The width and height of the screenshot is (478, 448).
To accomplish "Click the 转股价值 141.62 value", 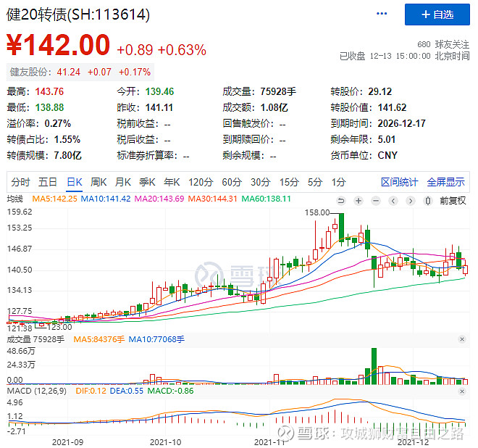I will [x=392, y=107].
